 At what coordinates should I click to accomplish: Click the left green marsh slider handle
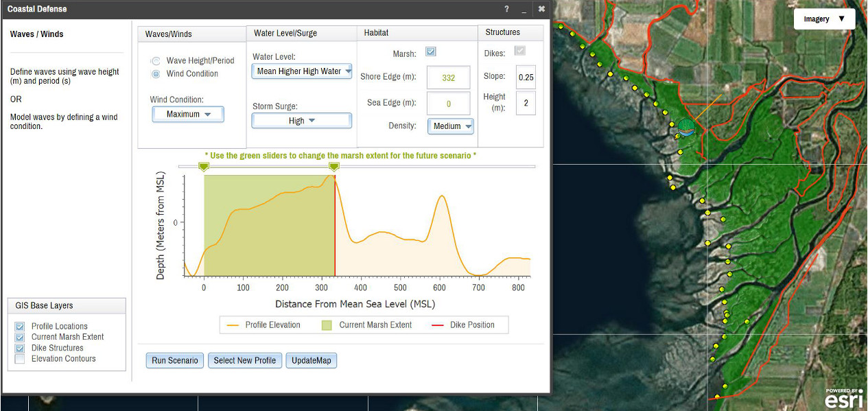(203, 167)
